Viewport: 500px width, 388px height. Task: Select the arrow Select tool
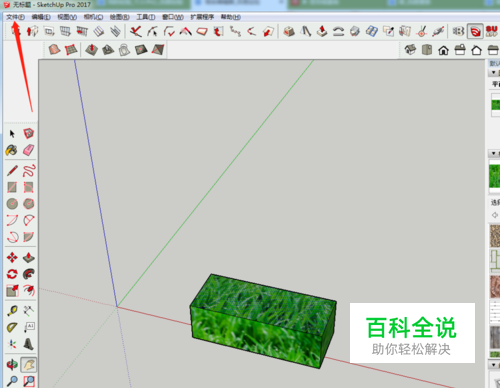click(12, 134)
